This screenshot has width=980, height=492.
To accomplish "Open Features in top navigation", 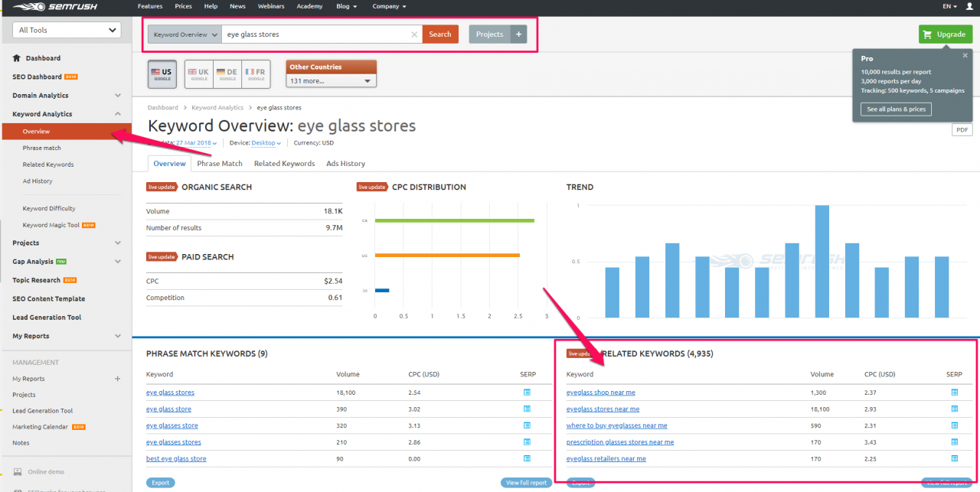I will (x=150, y=6).
